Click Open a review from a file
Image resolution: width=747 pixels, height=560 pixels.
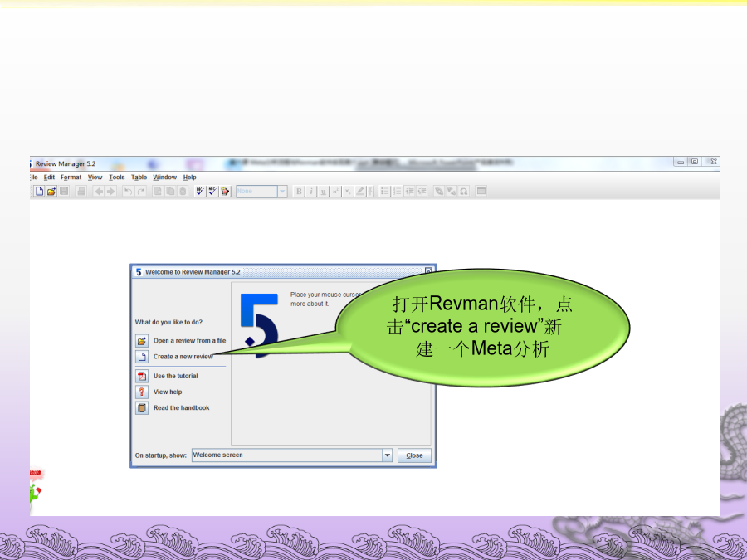(189, 341)
